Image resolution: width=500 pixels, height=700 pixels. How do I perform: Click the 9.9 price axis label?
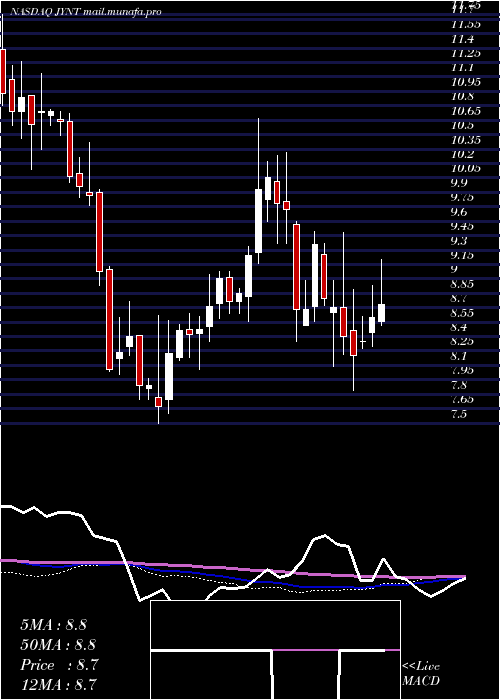coord(460,183)
